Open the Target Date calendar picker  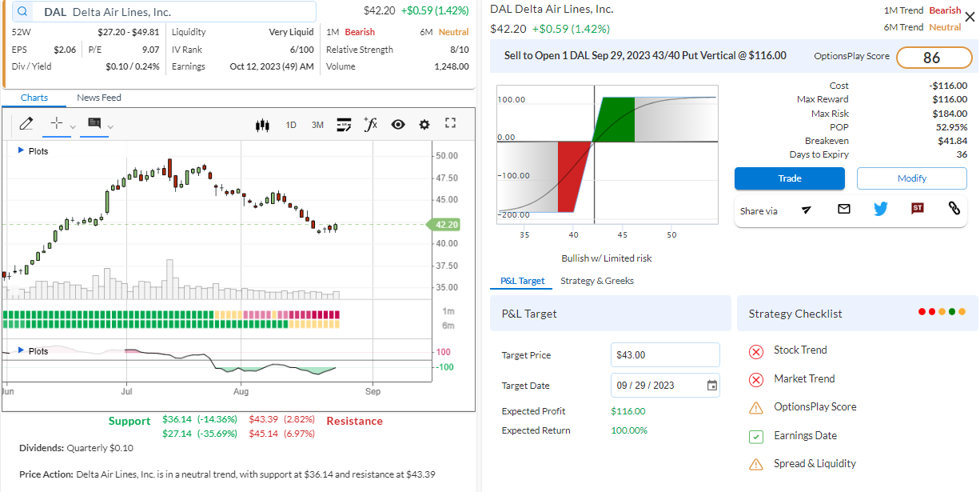pos(712,386)
